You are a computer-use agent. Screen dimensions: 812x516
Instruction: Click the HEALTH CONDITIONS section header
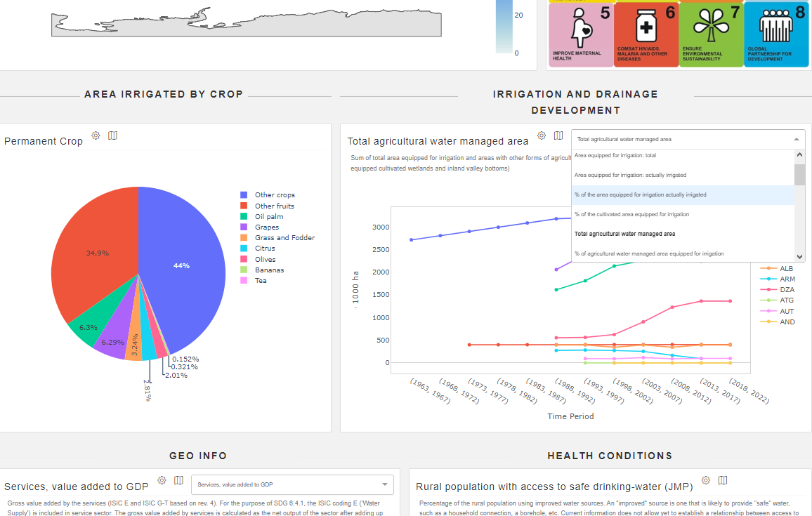pos(608,455)
